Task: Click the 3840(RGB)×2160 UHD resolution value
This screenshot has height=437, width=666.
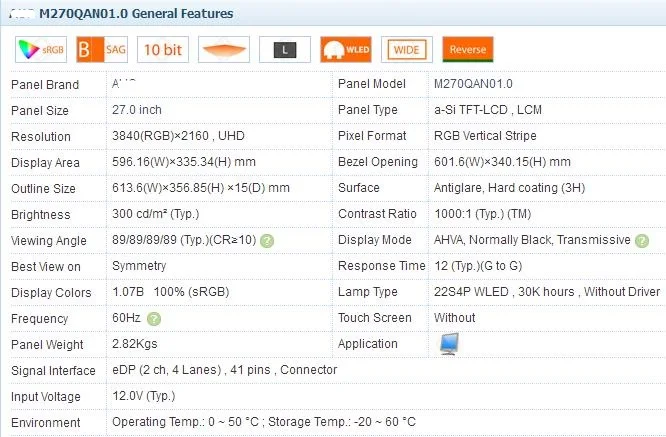Action: click(x=175, y=136)
